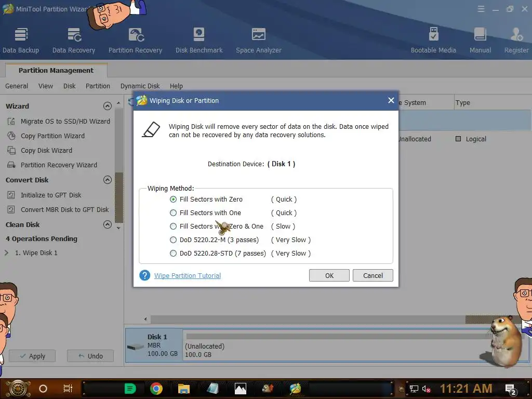Open the Dynamic Disk menu
This screenshot has height=399, width=532.
point(140,86)
